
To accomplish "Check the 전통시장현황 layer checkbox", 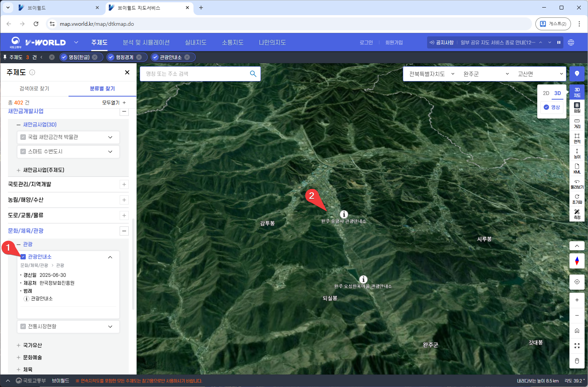I will coord(23,326).
